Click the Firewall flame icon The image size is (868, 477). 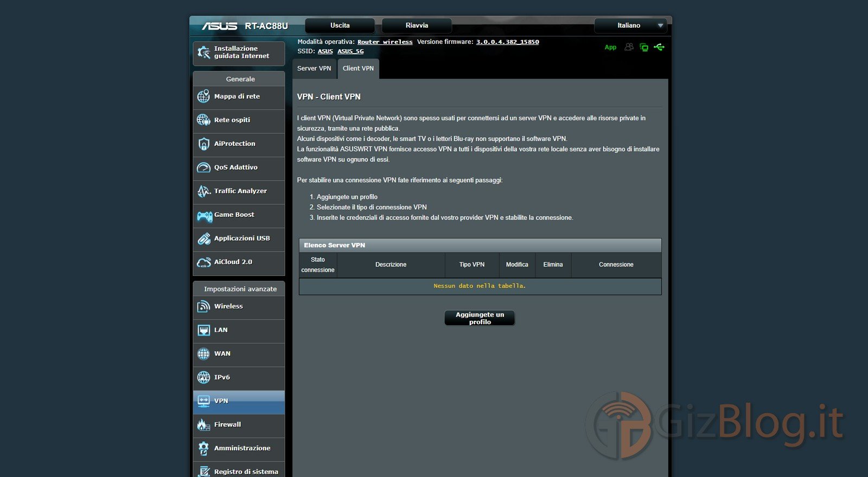[203, 425]
